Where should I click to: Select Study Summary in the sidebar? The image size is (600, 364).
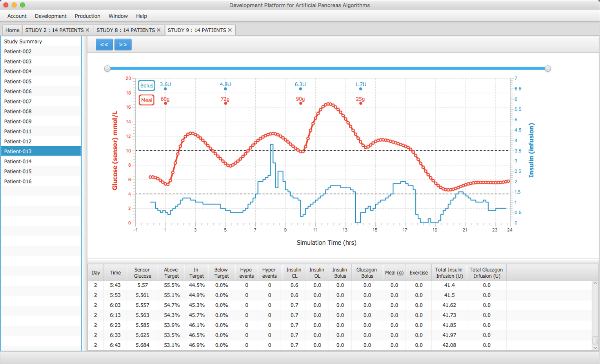pos(23,42)
